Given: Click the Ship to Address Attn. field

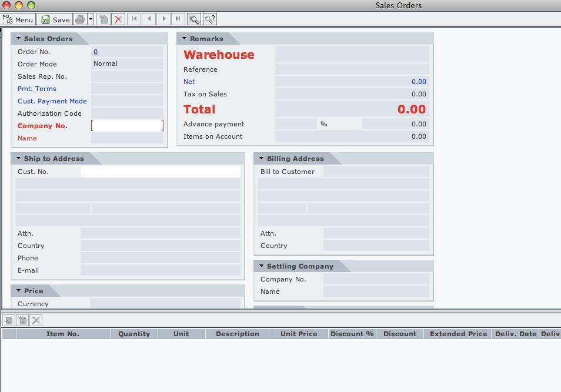Looking at the screenshot, I should (161, 233).
